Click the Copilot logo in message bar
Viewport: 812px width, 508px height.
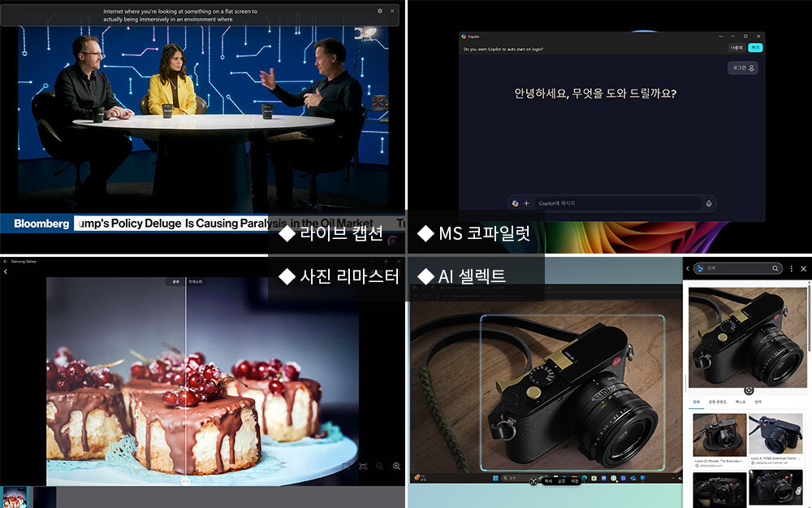click(515, 203)
